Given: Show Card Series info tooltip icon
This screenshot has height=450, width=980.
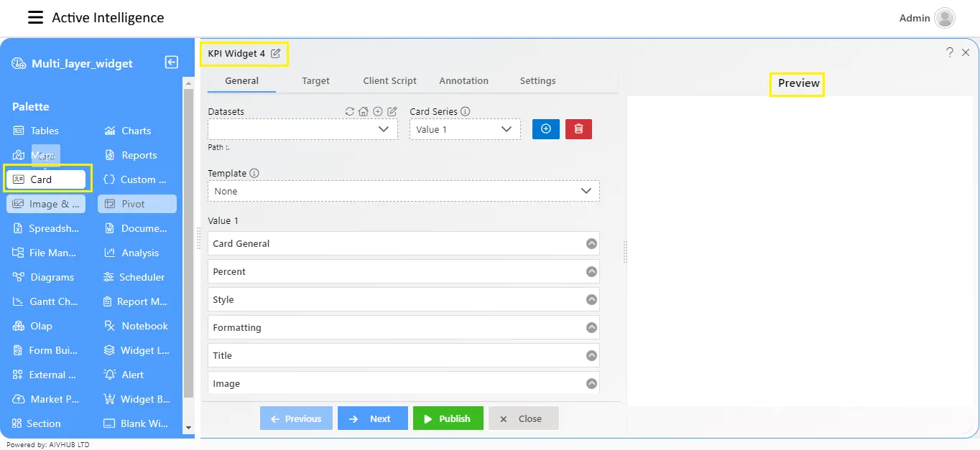Looking at the screenshot, I should click(466, 111).
